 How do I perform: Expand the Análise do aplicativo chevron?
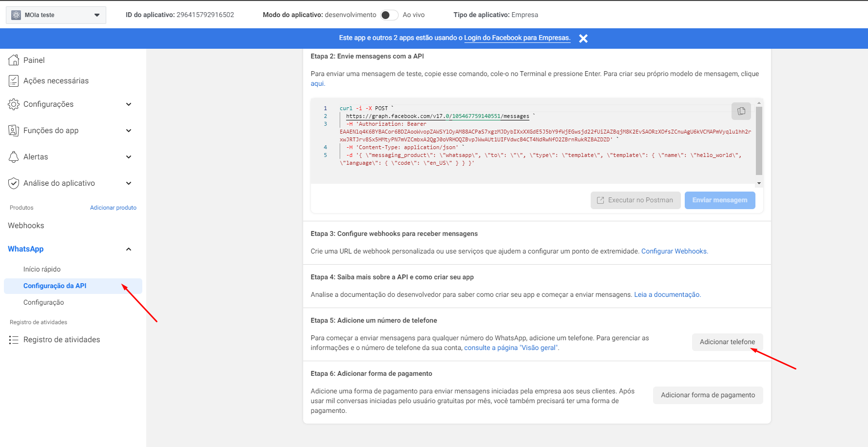(129, 183)
